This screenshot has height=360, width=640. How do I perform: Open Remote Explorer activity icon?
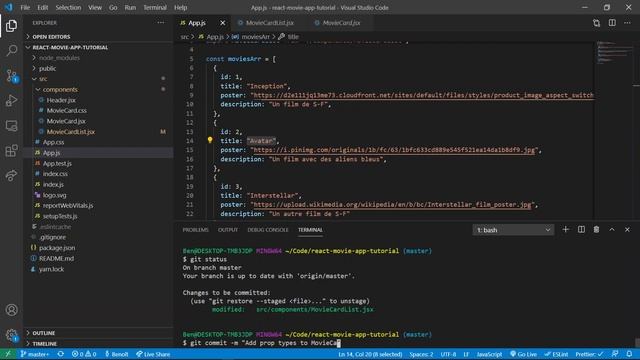(11, 126)
